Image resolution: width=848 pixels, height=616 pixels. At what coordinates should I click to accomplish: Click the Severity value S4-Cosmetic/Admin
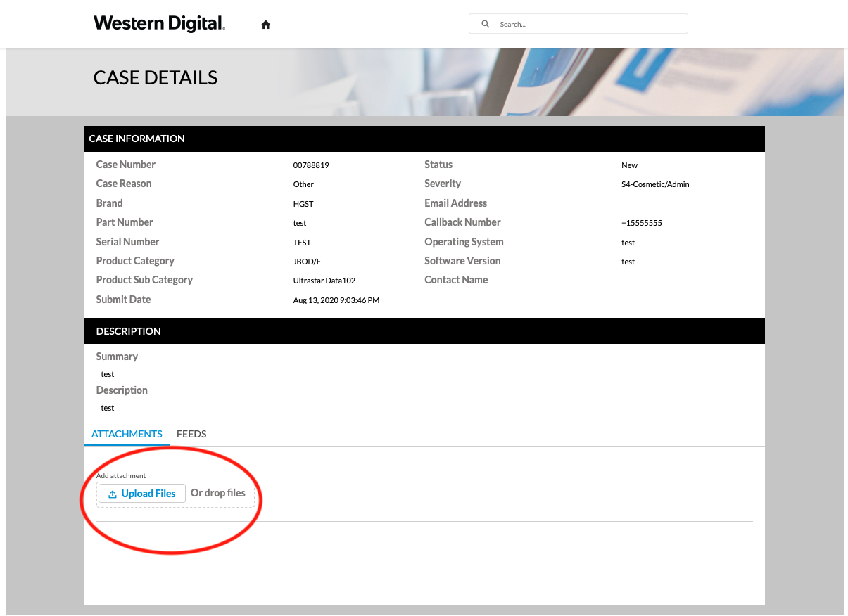(655, 184)
